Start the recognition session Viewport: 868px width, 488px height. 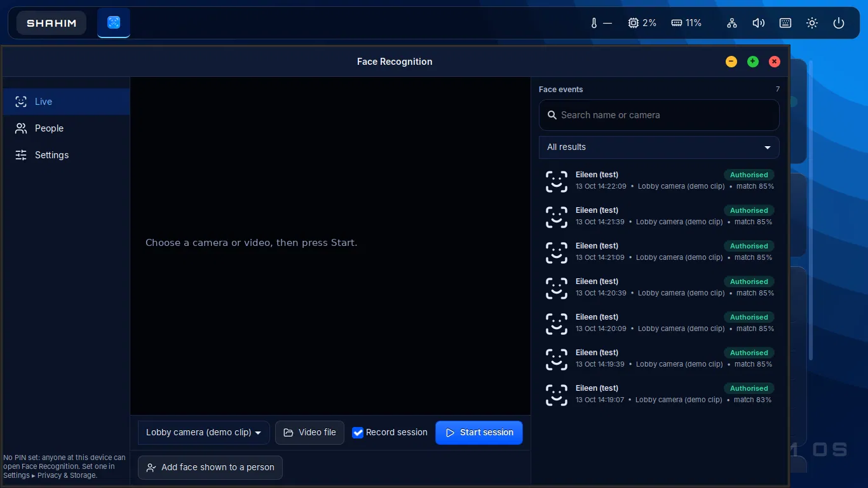click(479, 433)
